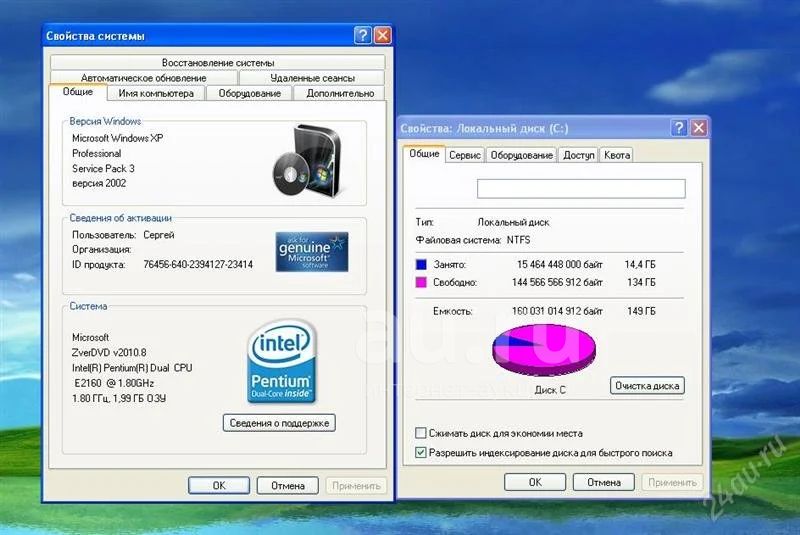Click capacity '160 031 014 912 байт'
Image resolution: width=800 pixels, height=535 pixels.
tap(557, 311)
